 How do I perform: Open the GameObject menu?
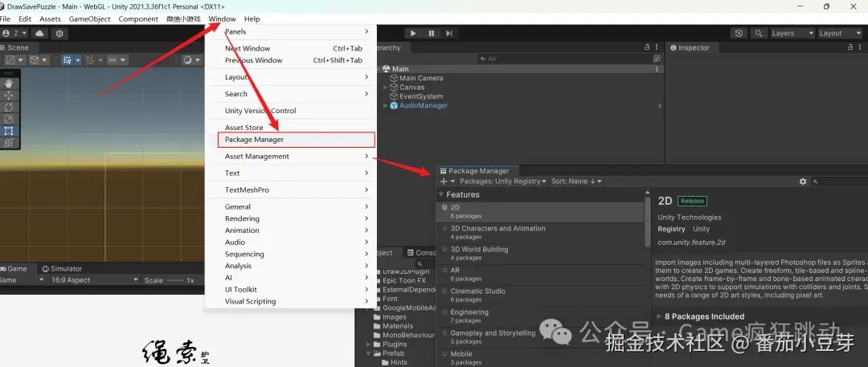point(90,18)
